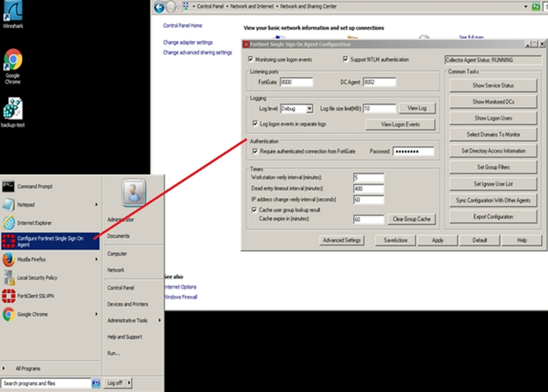Launch Mozilla Firefox from Start menu
548x392 pixels.
(x=50, y=259)
